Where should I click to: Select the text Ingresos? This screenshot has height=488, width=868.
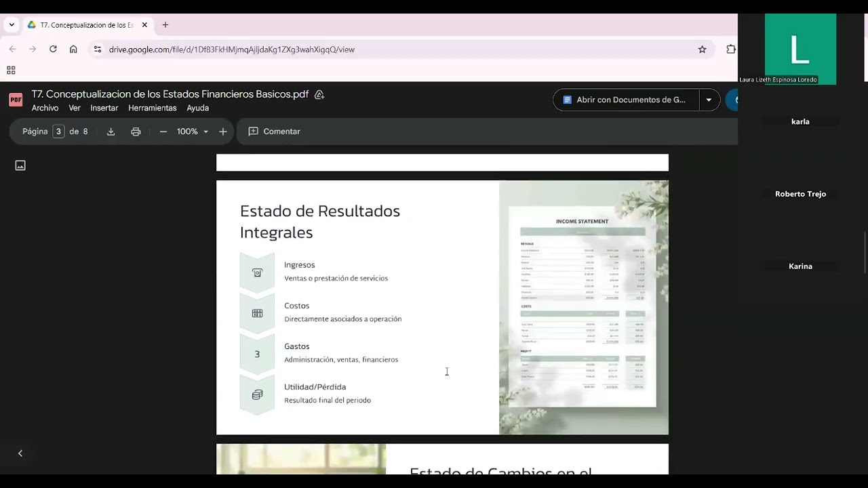tap(299, 265)
